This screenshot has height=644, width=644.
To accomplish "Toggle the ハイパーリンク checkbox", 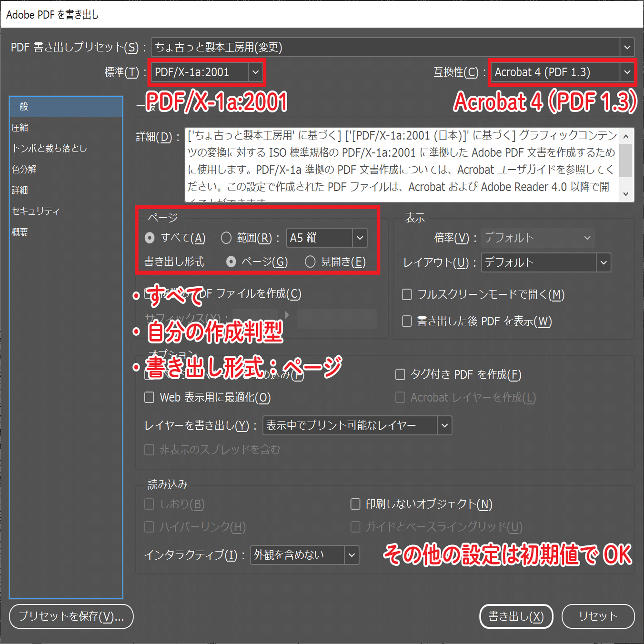I will pyautogui.click(x=149, y=527).
